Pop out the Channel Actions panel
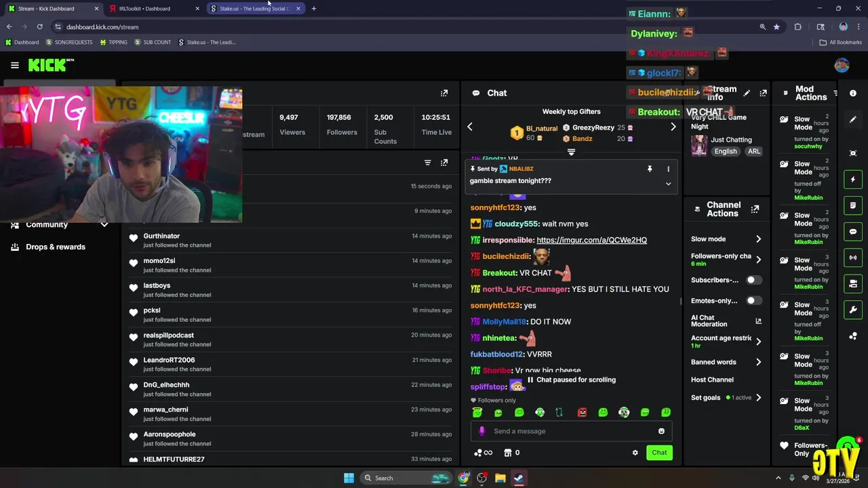Viewport: 868px width, 488px height. click(x=755, y=209)
